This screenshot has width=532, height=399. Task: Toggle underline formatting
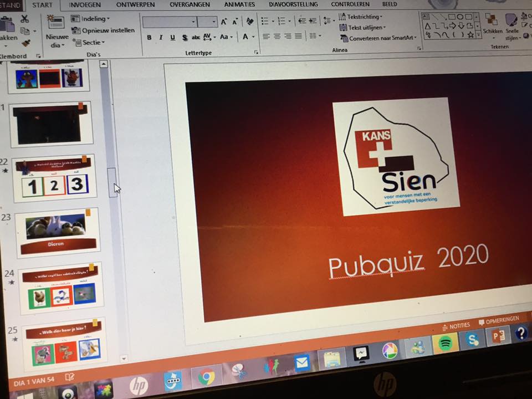173,37
